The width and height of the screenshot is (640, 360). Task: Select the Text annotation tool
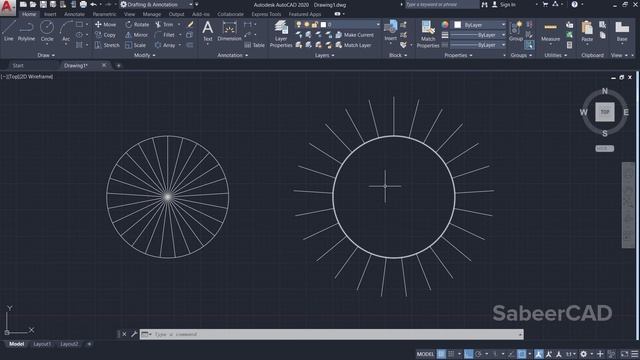point(207,31)
